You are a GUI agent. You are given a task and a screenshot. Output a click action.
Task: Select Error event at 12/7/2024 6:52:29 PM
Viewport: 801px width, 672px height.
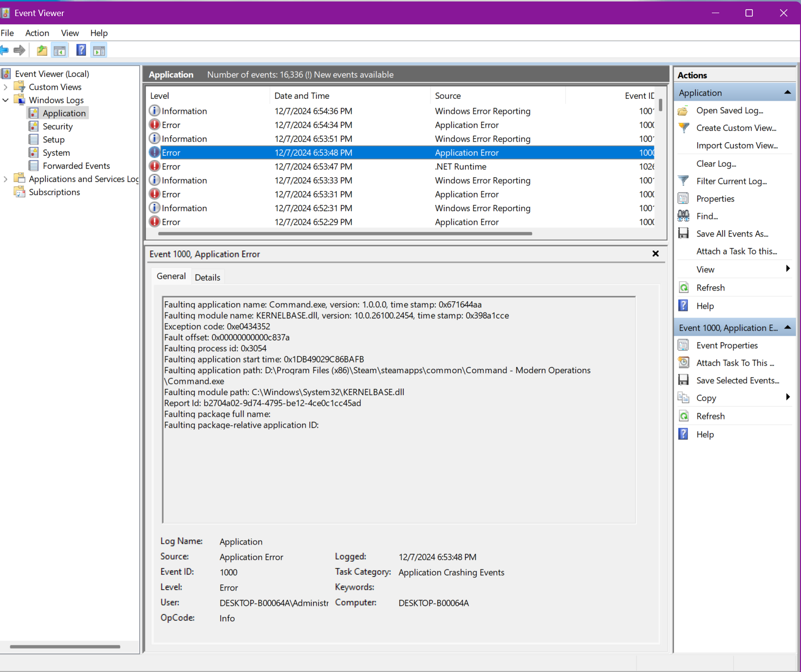[x=401, y=222]
